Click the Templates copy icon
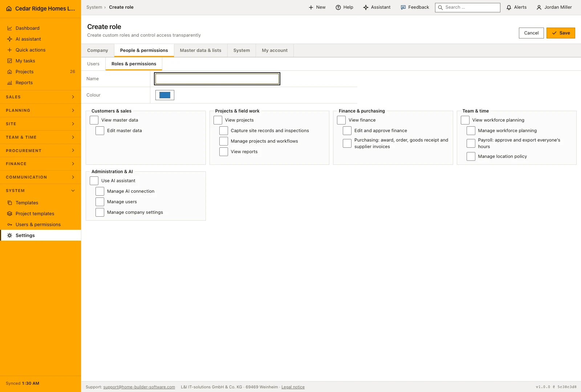Image resolution: width=581 pixels, height=392 pixels. [10, 203]
